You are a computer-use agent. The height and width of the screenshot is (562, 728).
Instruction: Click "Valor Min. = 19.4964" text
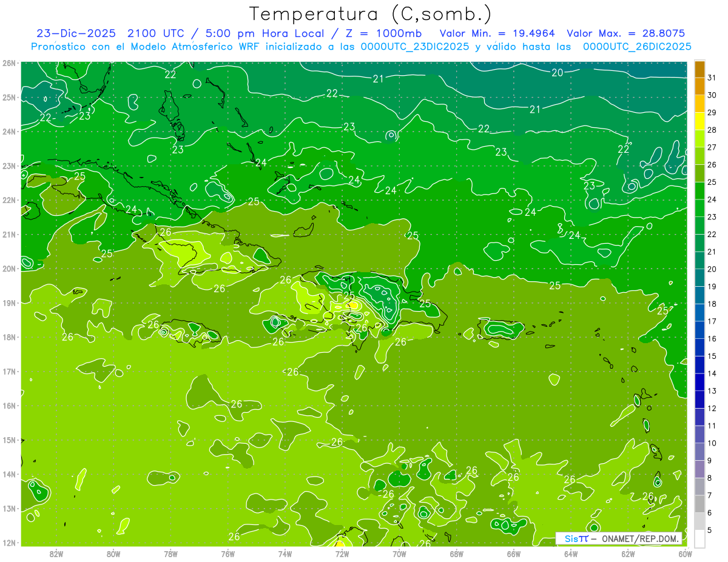coord(497,33)
